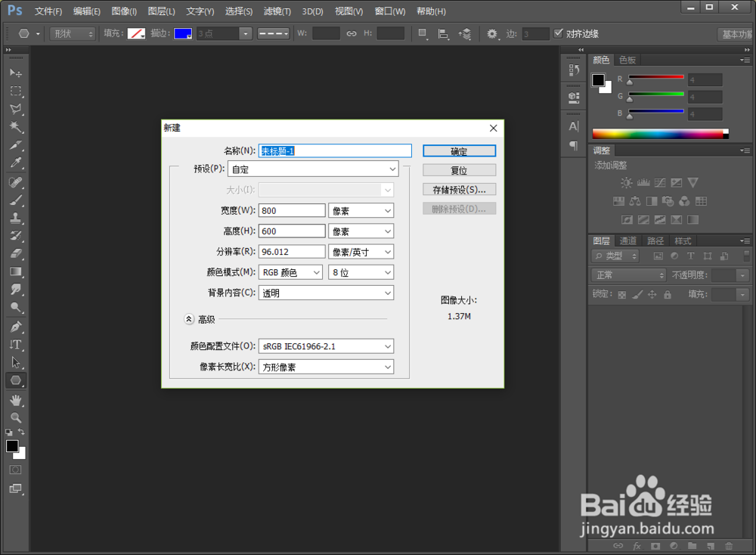
Task: Select the Hand tool
Action: [15, 400]
